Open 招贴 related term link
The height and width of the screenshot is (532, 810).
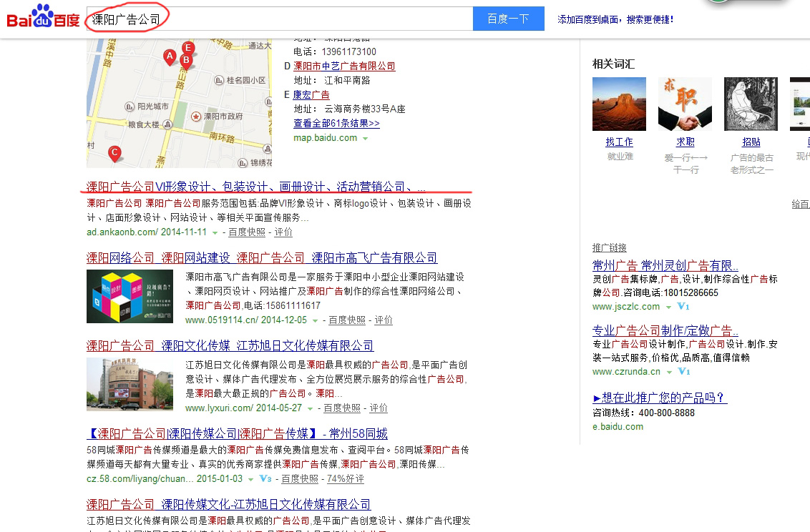(751, 142)
